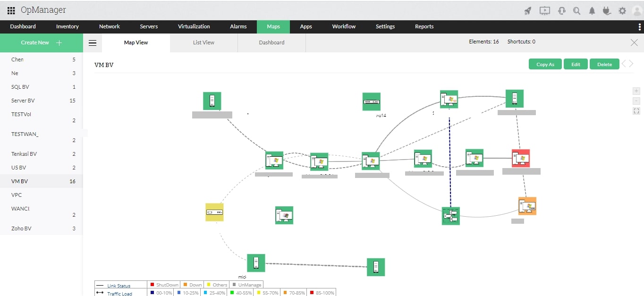Navigate to next map using the right chevron
Viewport: 644px width, 296px height.
[632, 64]
